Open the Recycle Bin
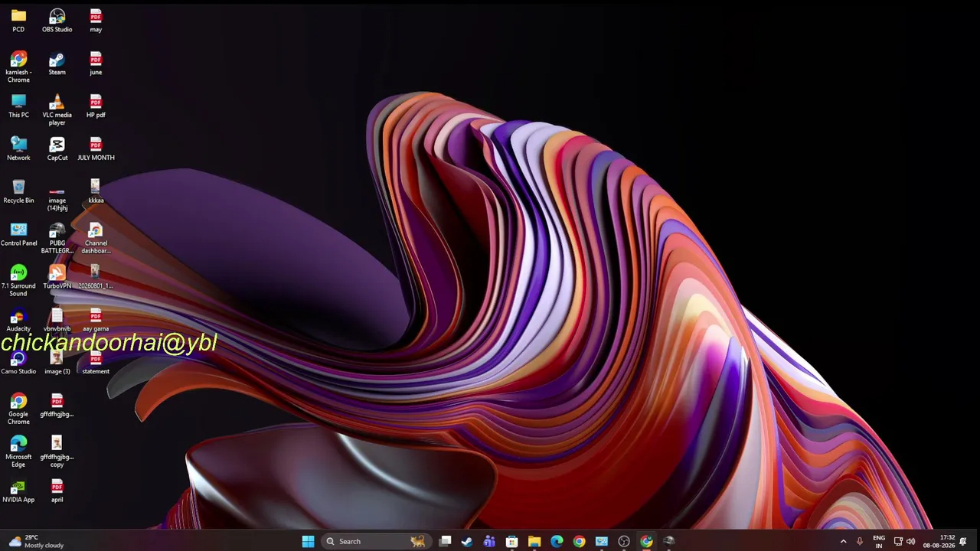 tap(18, 192)
